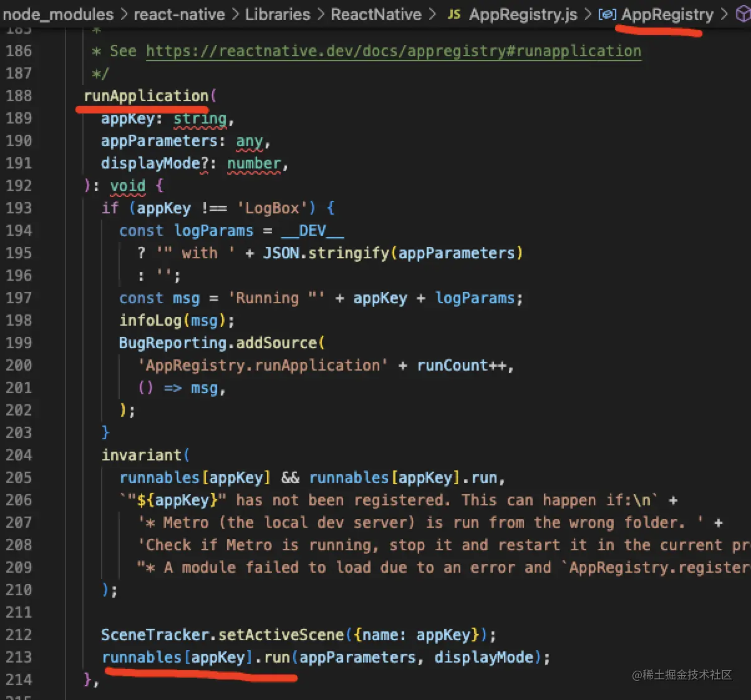Click the chevron after ReactNative breadcrumb

(x=432, y=14)
